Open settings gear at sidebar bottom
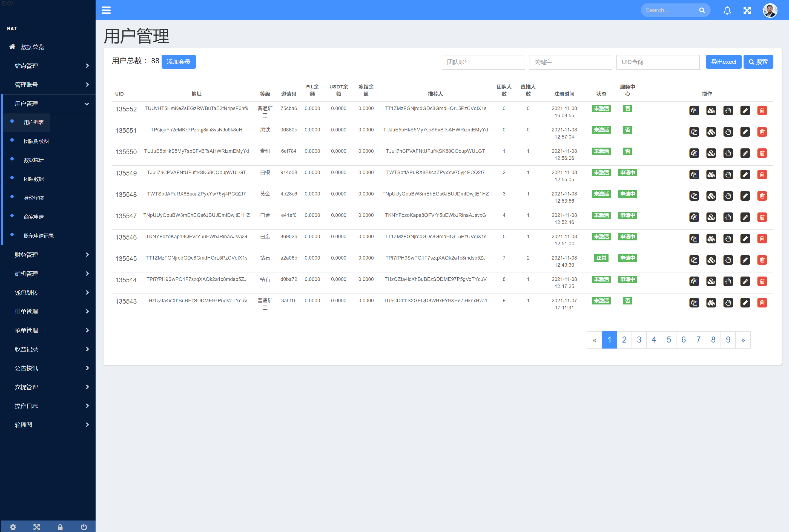The image size is (789, 532). pos(13,527)
